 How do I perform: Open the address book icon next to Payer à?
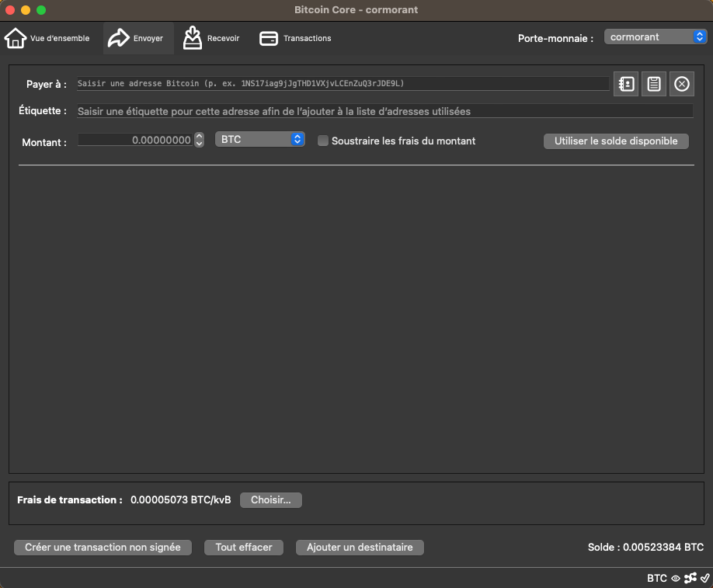[x=625, y=84]
